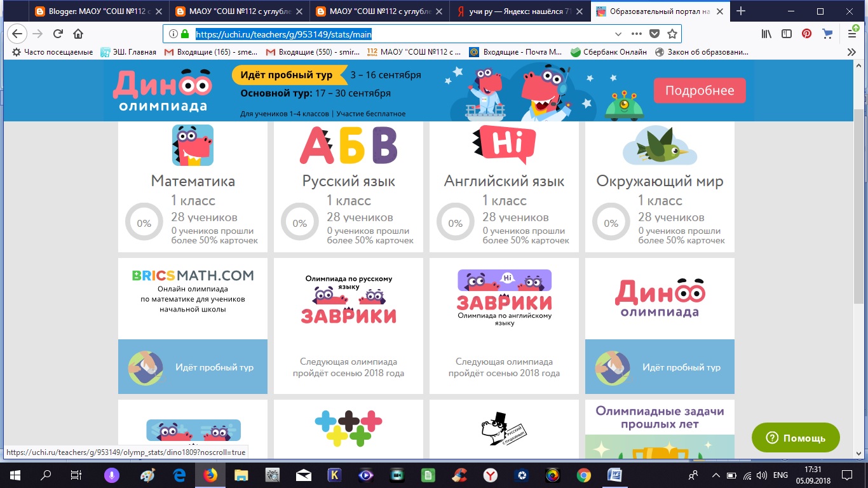The width and height of the screenshot is (868, 488).
Task: Open Windows taskbar search
Action: [46, 475]
